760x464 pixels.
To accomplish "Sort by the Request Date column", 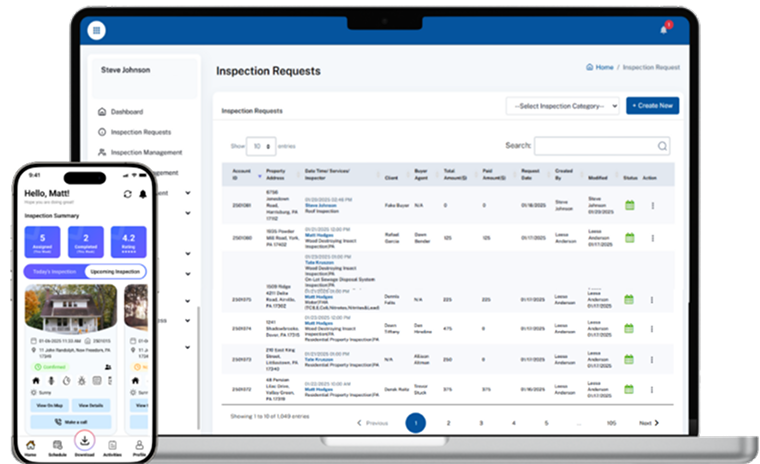I will click(x=530, y=174).
